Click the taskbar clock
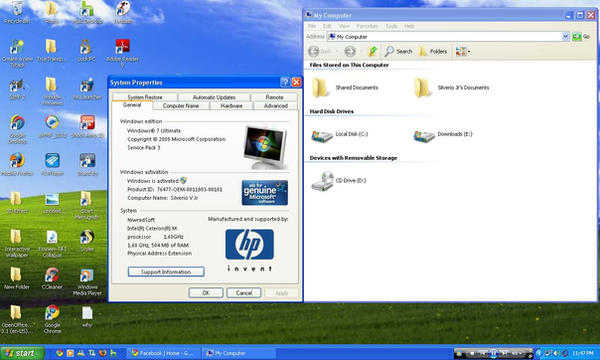Screen dimensions: 600x360 click(583, 353)
